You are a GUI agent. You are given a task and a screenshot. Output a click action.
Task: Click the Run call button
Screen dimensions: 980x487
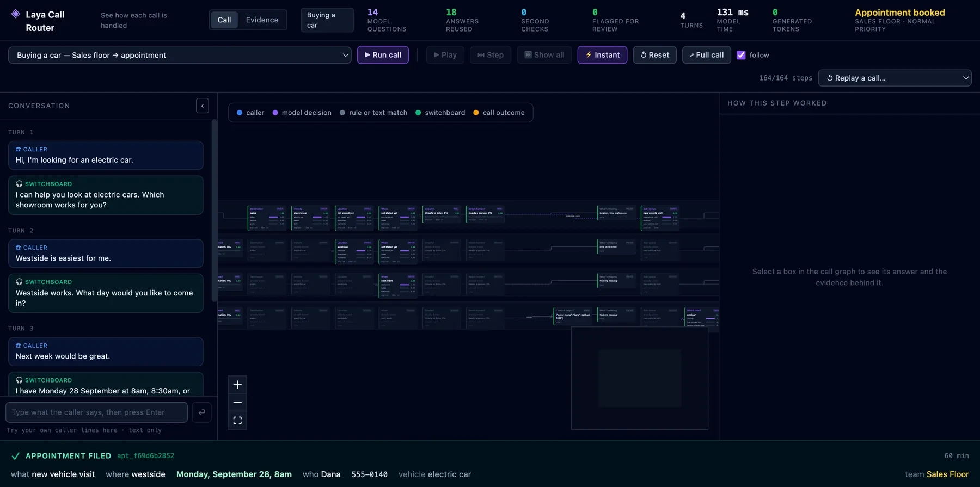[x=383, y=55]
